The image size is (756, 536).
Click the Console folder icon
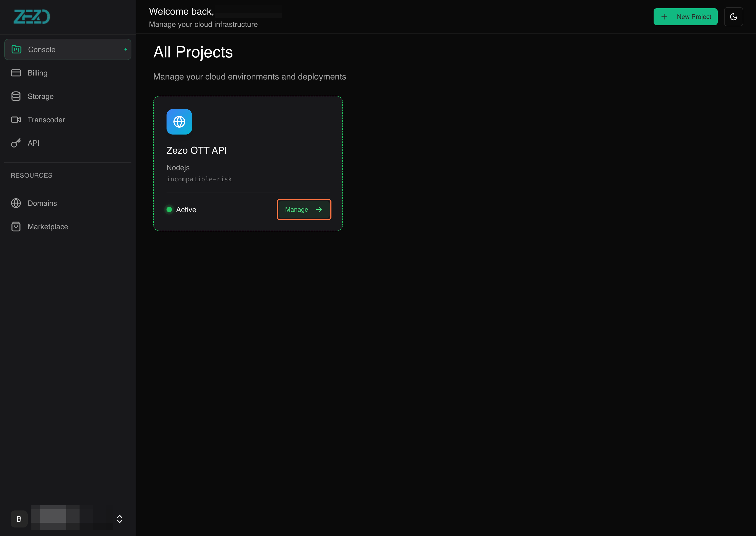pos(16,49)
